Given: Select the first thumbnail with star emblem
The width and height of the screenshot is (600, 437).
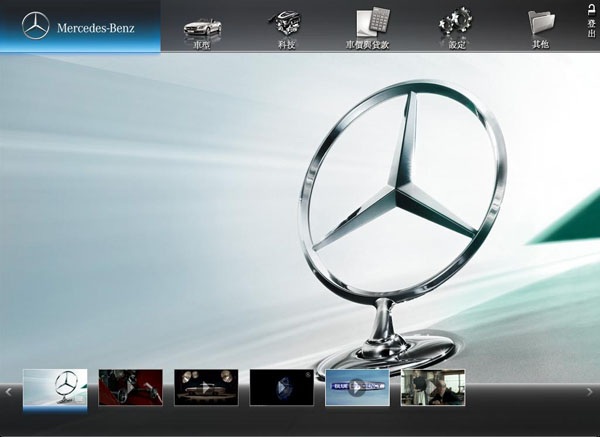Looking at the screenshot, I should 55,387.
